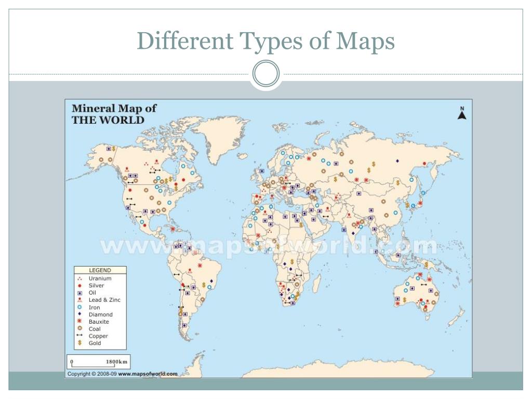Screen dimensions: 532x399
Task: Select the "Iron" legend label
Action: (95, 308)
